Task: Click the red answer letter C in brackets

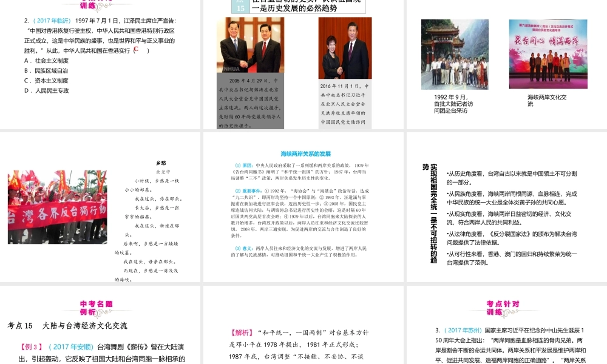Action: [x=136, y=49]
